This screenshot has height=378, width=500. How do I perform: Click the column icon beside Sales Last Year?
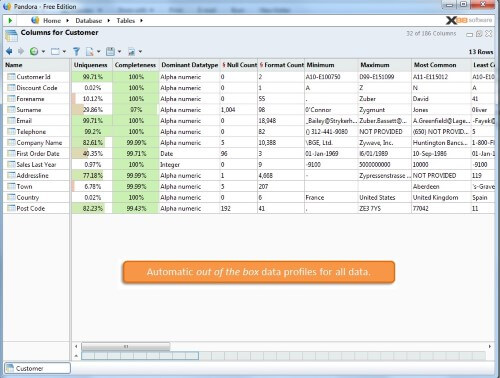(x=11, y=165)
